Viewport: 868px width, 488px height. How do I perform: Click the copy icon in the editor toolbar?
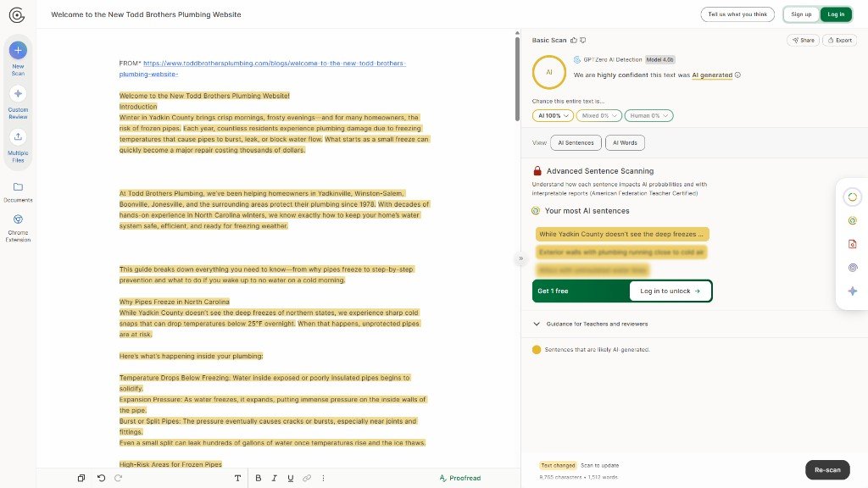81,478
